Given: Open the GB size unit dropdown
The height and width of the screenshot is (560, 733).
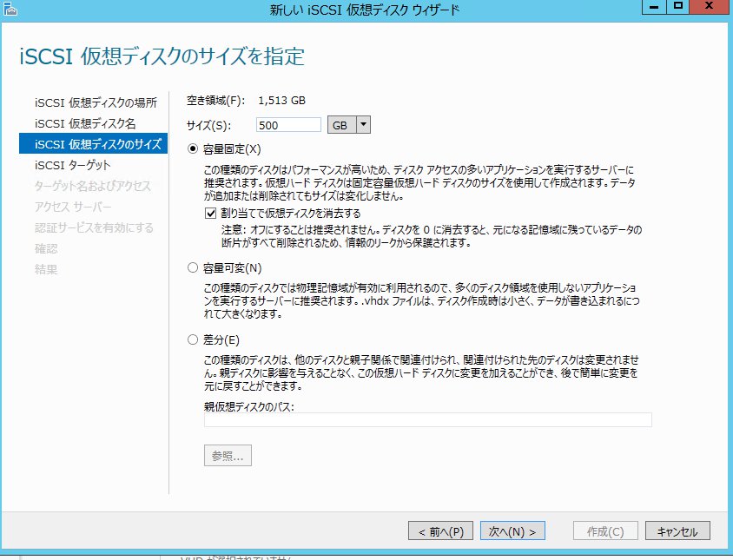Looking at the screenshot, I should click(350, 125).
